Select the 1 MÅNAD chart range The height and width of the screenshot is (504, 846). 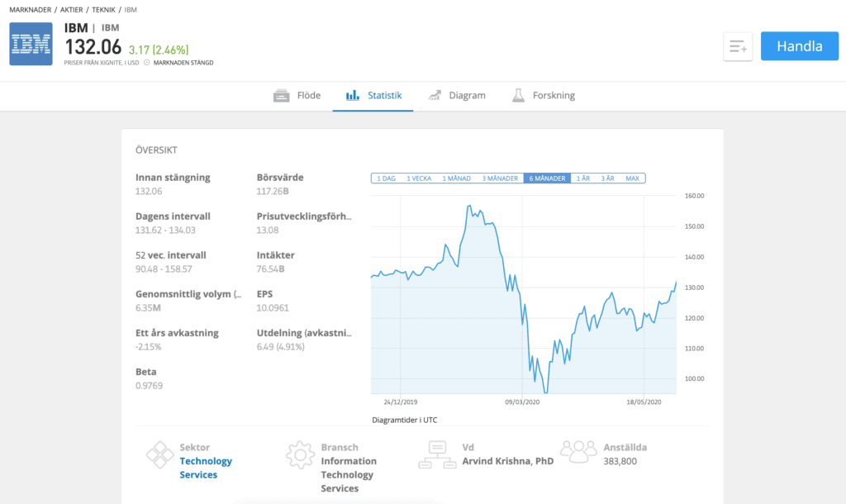456,178
